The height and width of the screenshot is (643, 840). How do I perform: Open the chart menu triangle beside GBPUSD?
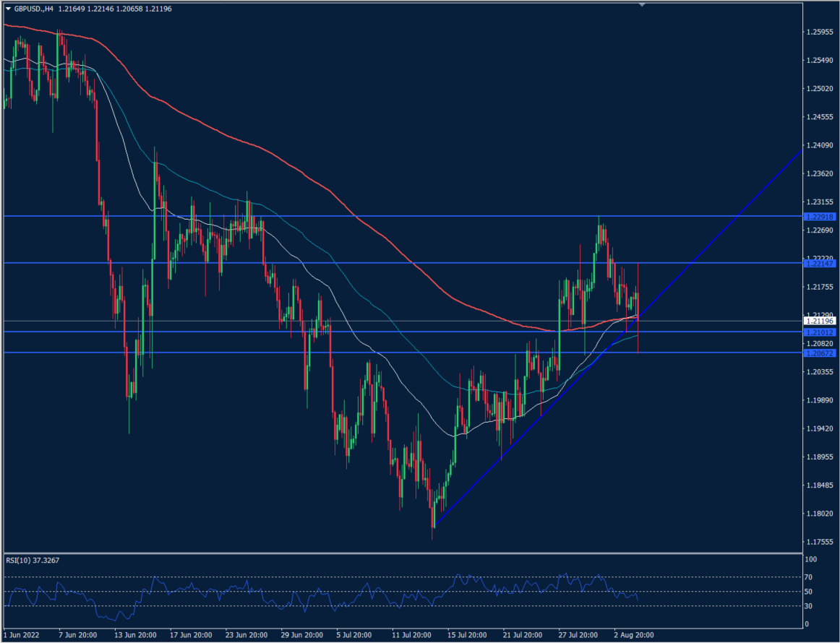[8, 9]
